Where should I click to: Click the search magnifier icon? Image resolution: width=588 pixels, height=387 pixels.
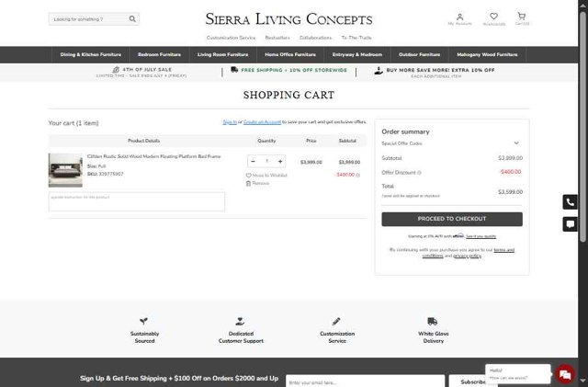click(x=132, y=18)
